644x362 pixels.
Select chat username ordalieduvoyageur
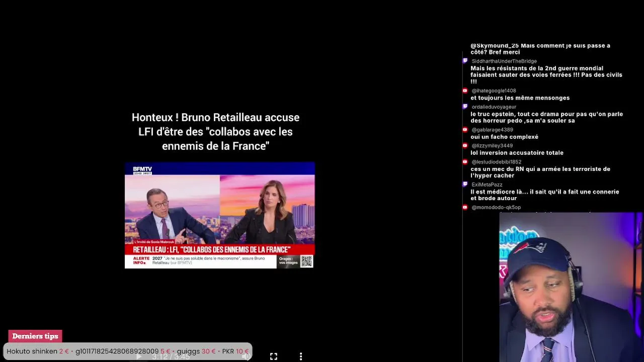(x=494, y=107)
